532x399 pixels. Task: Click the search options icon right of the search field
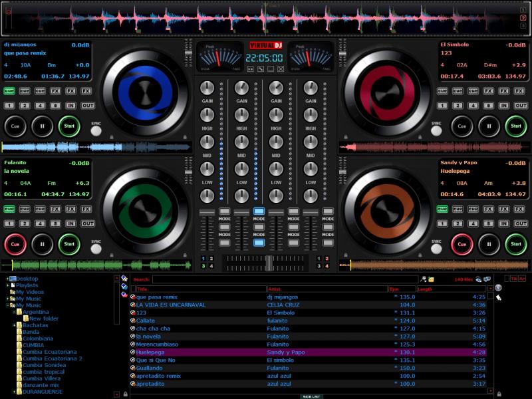[x=424, y=279]
